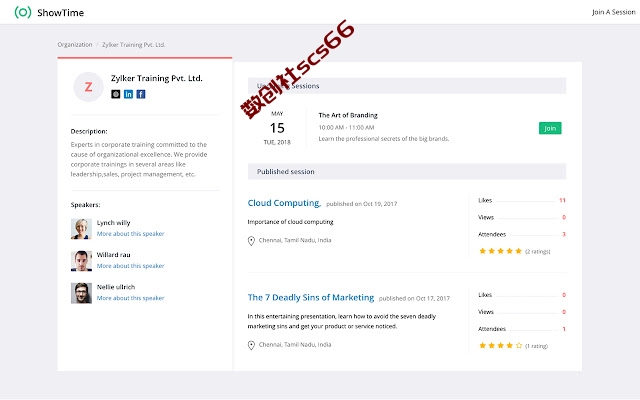Click Attendees count for Cloud Computing
Image resolution: width=640 pixels, height=400 pixels.
(564, 234)
